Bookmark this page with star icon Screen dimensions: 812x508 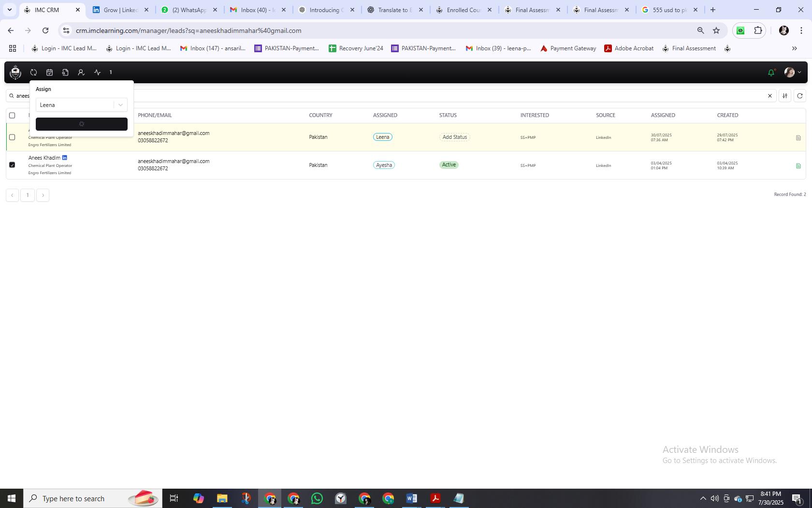[716, 30]
